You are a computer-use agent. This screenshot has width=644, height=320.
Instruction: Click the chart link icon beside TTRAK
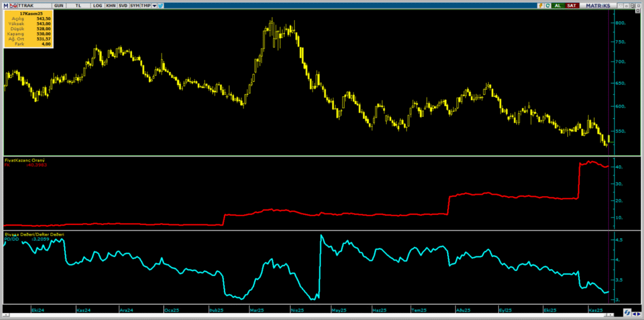pyautogui.click(x=13, y=5)
